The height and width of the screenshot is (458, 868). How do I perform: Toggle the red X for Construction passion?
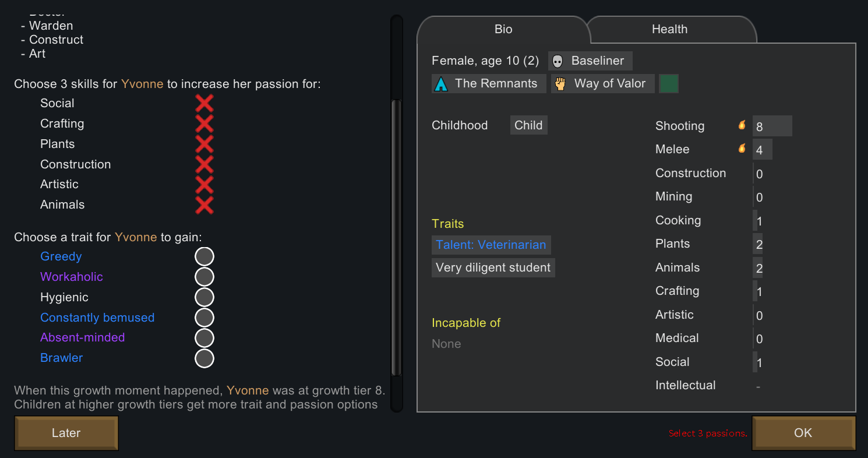pos(204,165)
